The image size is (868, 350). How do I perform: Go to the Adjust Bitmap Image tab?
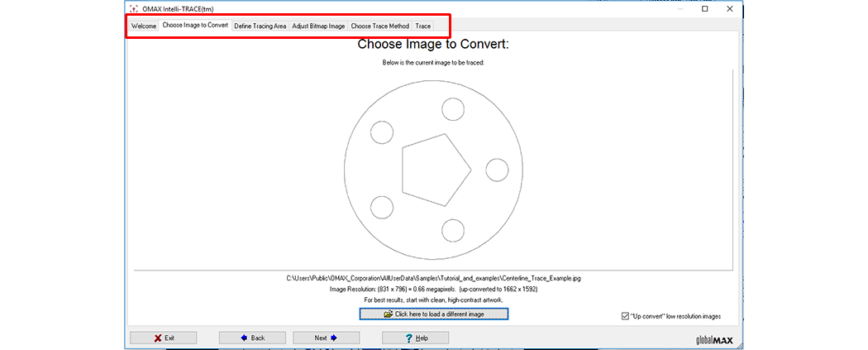[318, 26]
